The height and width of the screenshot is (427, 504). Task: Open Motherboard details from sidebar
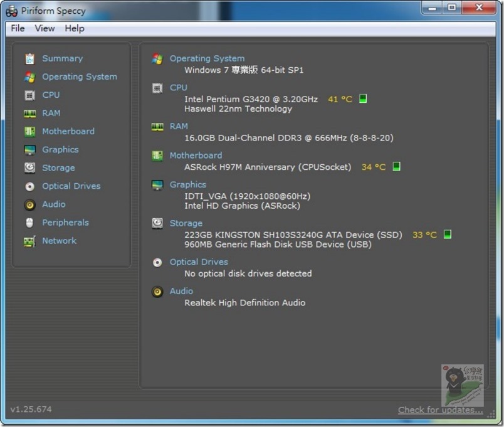click(68, 131)
